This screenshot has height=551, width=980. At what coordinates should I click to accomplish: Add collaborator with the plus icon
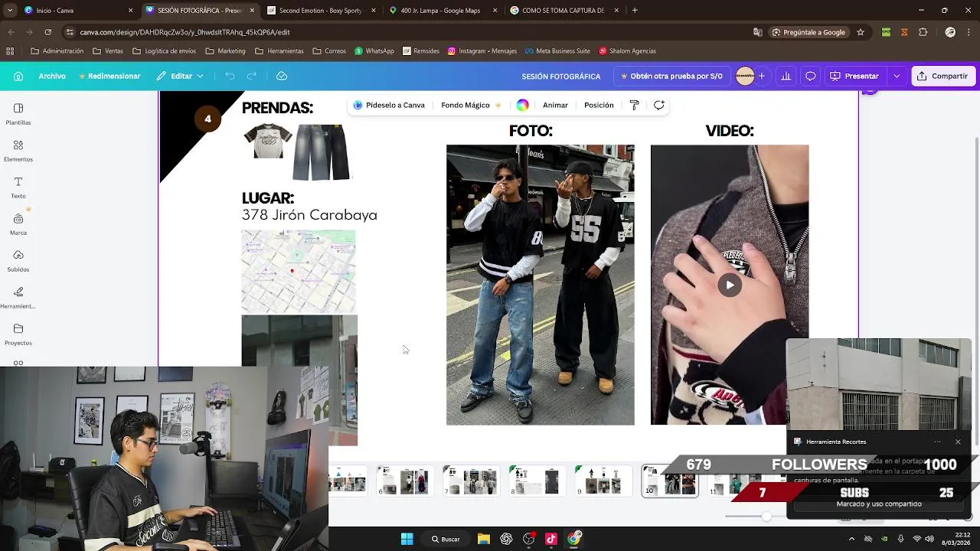[x=761, y=76]
